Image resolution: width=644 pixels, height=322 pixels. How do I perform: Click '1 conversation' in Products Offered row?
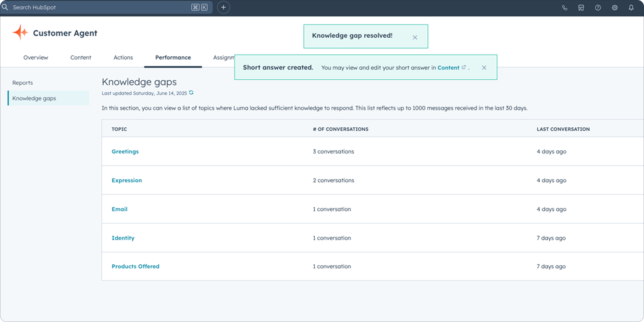[x=332, y=267]
